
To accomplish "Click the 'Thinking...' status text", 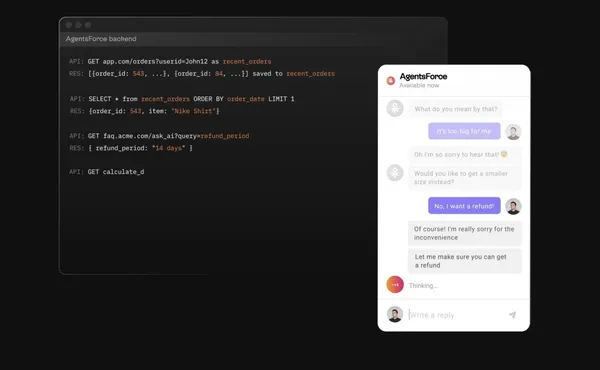I will tap(423, 285).
